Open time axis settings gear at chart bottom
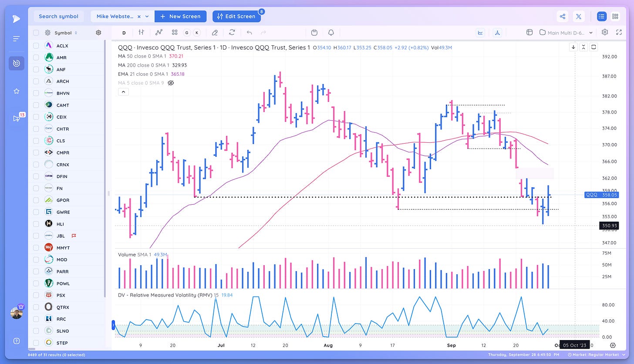The width and height of the screenshot is (634, 364). tap(613, 345)
